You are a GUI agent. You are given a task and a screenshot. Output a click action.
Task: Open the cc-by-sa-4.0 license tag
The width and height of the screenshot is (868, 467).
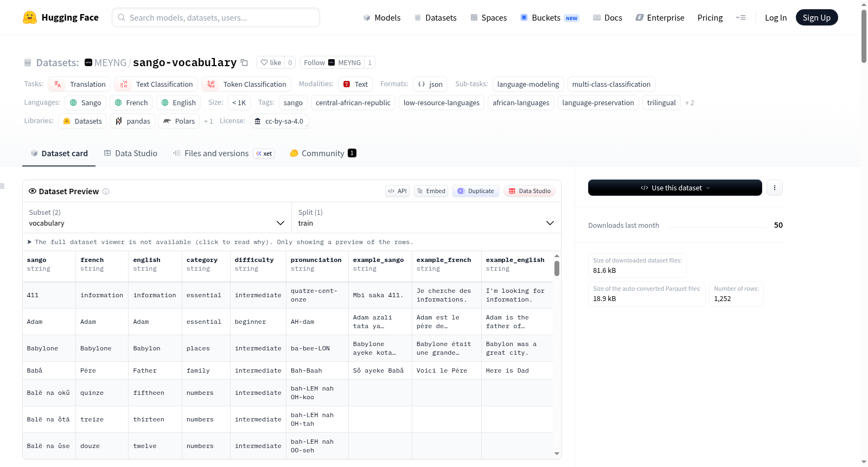click(x=279, y=121)
